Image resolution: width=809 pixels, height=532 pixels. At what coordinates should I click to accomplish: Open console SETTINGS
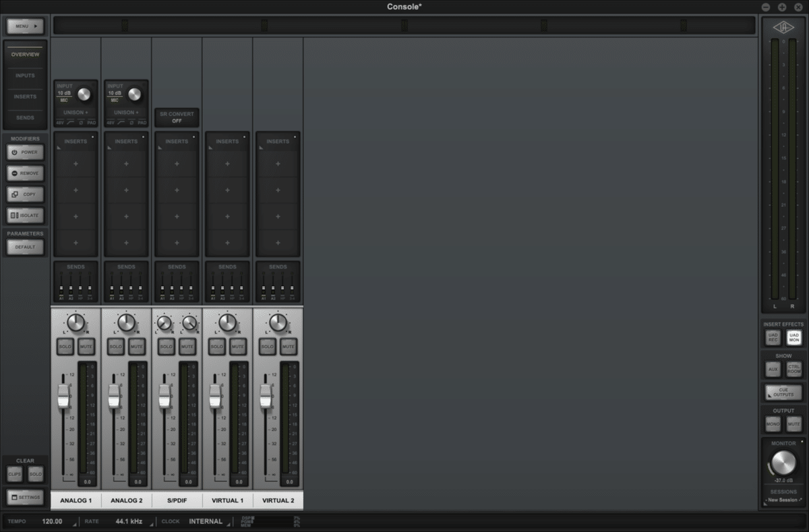(x=26, y=498)
